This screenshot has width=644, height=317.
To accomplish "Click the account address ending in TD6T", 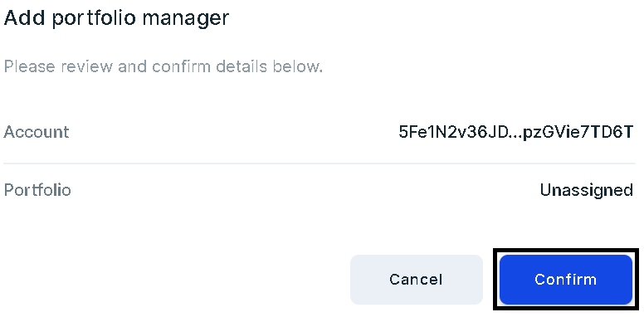I will click(516, 132).
